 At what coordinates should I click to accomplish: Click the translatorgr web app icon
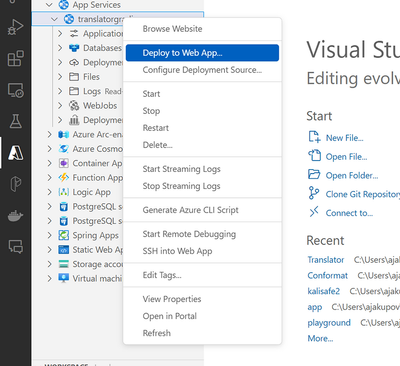(69, 19)
